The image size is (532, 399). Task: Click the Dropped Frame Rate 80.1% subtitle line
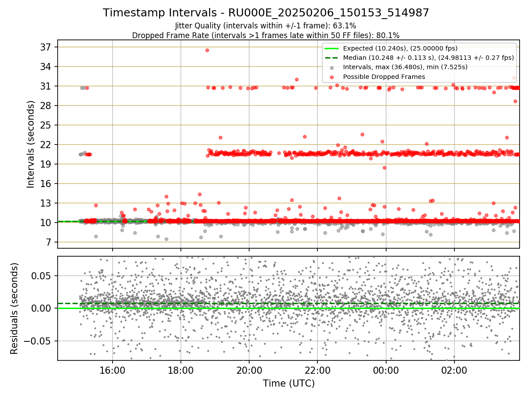click(266, 35)
